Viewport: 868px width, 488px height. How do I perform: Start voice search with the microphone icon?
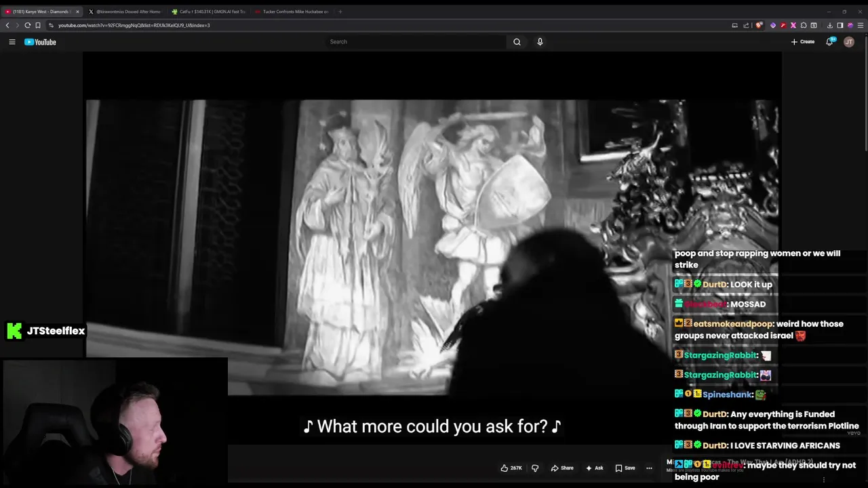point(540,42)
